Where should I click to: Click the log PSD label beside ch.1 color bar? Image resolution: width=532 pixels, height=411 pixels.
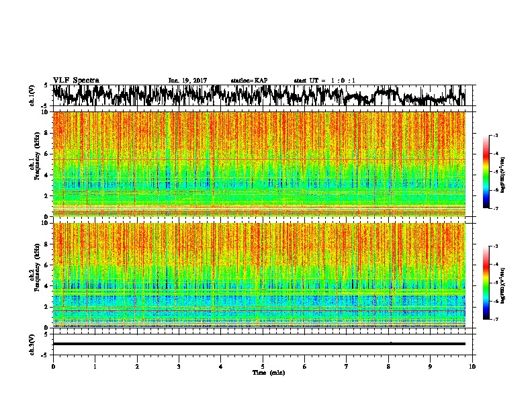click(x=503, y=175)
